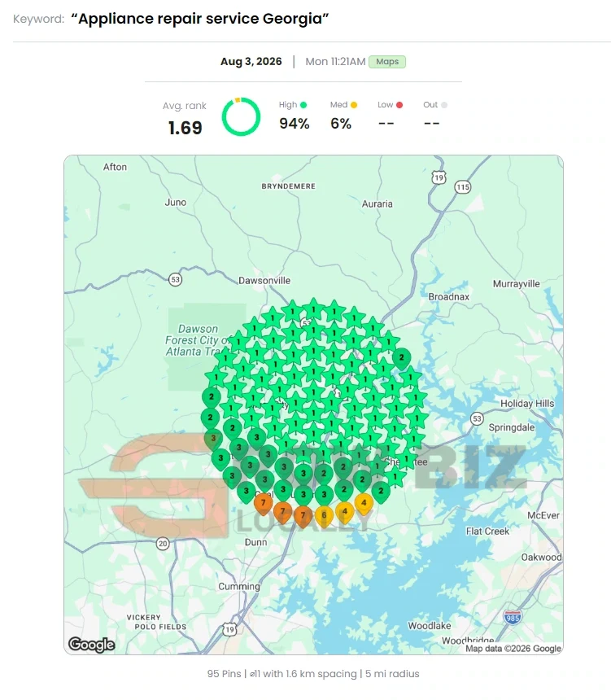Click the yellow Med legend dot
This screenshot has width=611, height=700.
[x=354, y=105]
